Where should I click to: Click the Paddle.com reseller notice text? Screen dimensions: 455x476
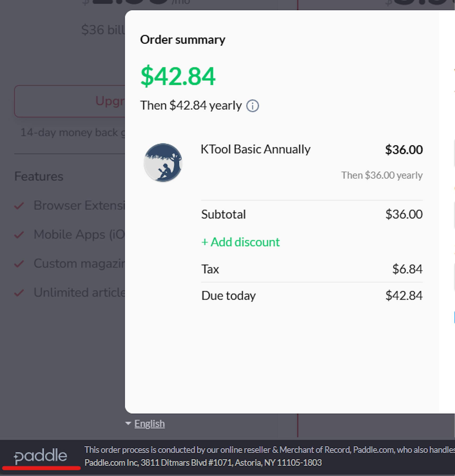[x=269, y=456]
